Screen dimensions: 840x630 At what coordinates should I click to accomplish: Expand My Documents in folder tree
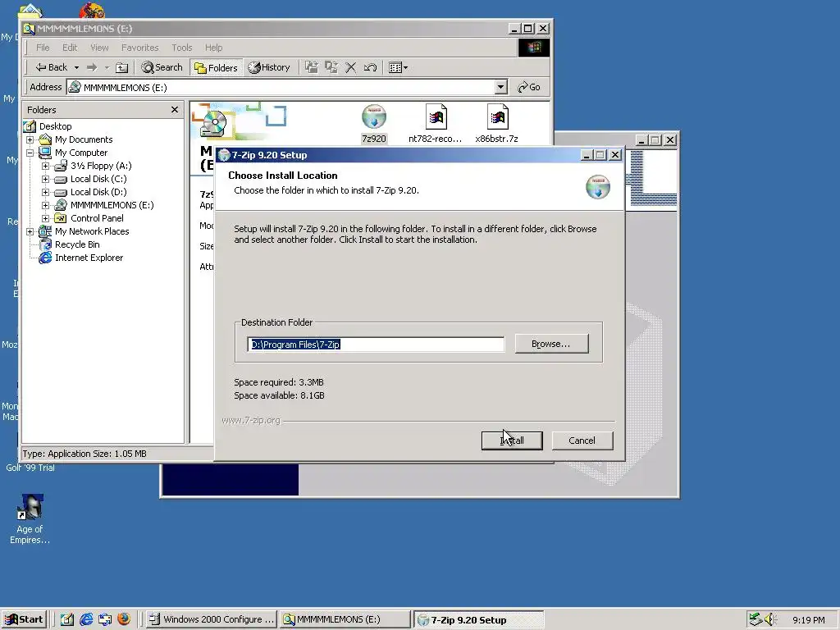[x=30, y=139]
